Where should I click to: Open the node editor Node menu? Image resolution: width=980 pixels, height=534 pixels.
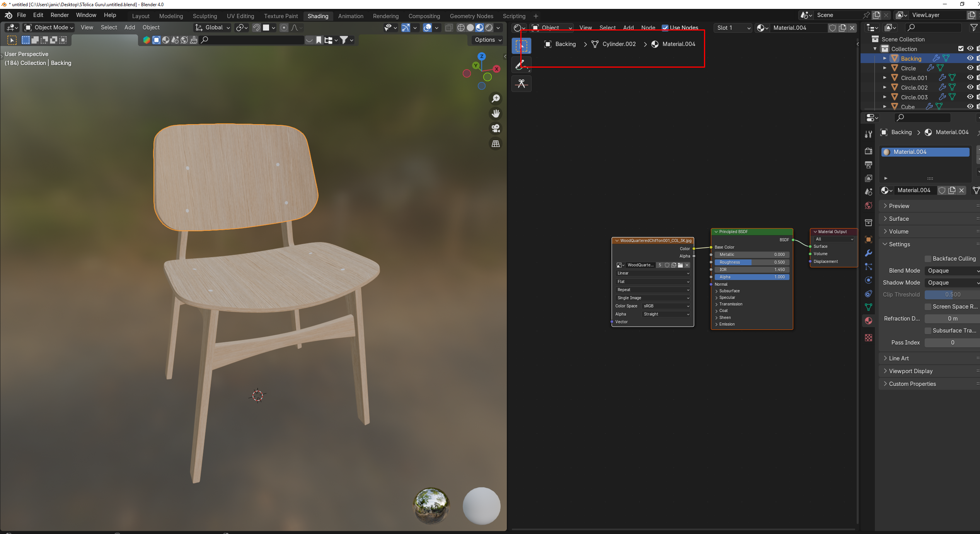coord(648,28)
